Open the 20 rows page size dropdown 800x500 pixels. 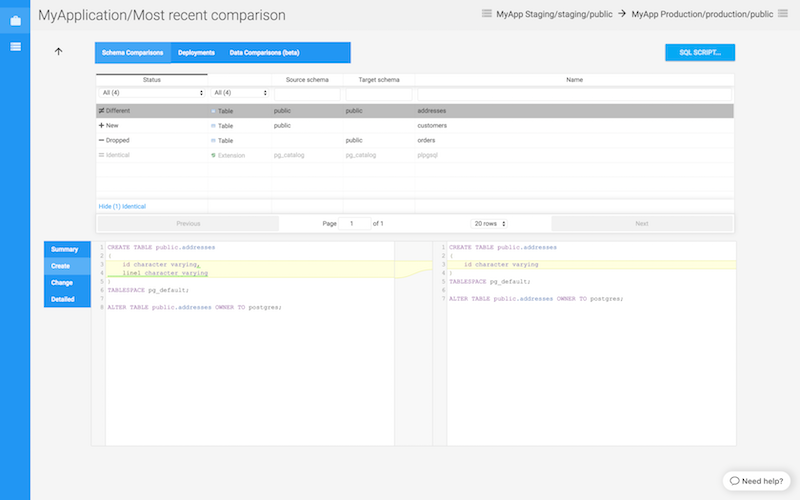pyautogui.click(x=489, y=223)
